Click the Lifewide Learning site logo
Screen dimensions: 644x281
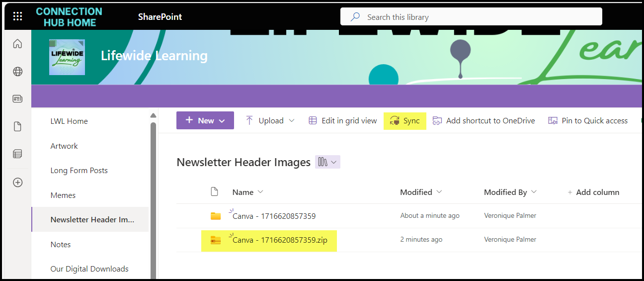67,57
